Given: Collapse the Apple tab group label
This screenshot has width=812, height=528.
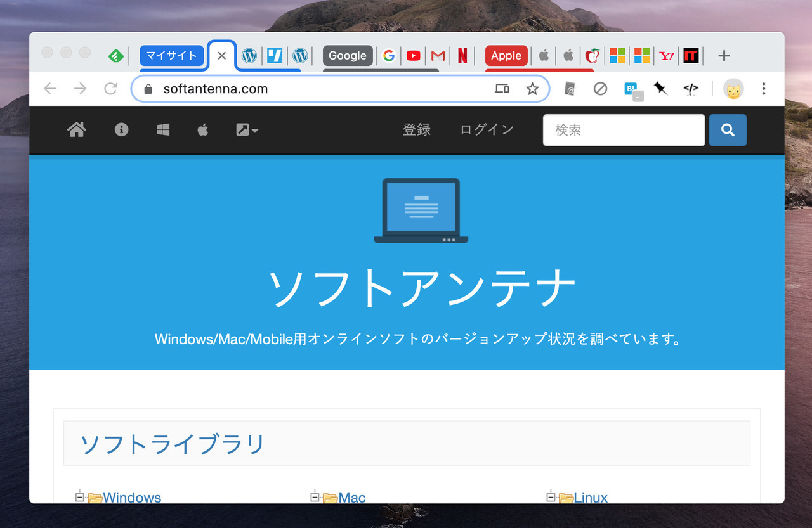Looking at the screenshot, I should 506,56.
